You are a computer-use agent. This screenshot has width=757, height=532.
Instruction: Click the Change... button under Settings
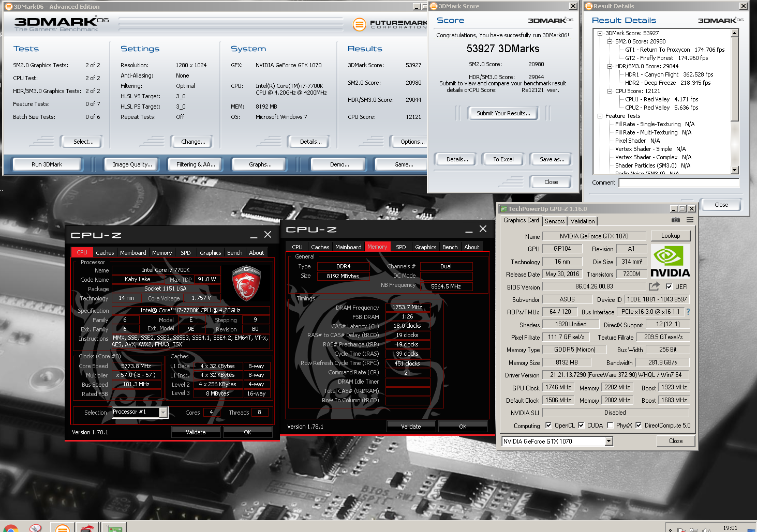[x=193, y=142]
